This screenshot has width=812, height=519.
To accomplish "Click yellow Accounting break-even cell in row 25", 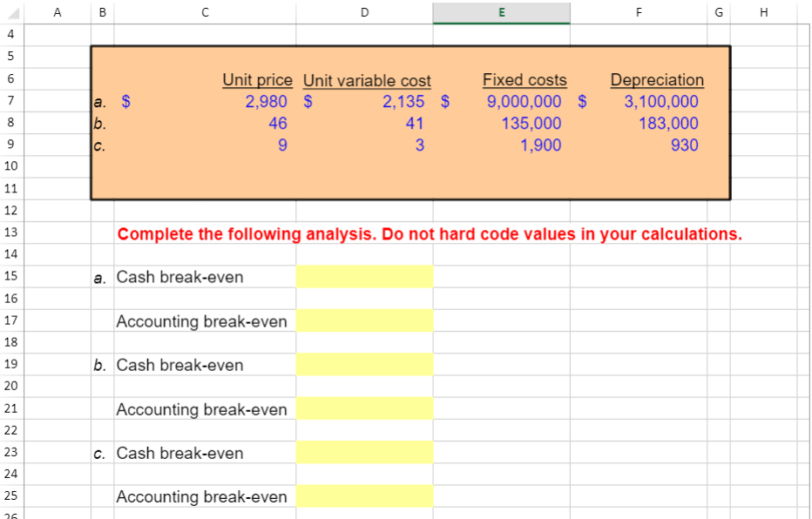I will coord(364,495).
